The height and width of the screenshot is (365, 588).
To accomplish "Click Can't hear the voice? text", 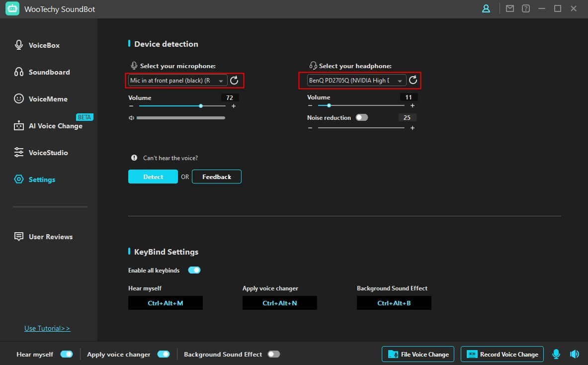I will [x=170, y=158].
